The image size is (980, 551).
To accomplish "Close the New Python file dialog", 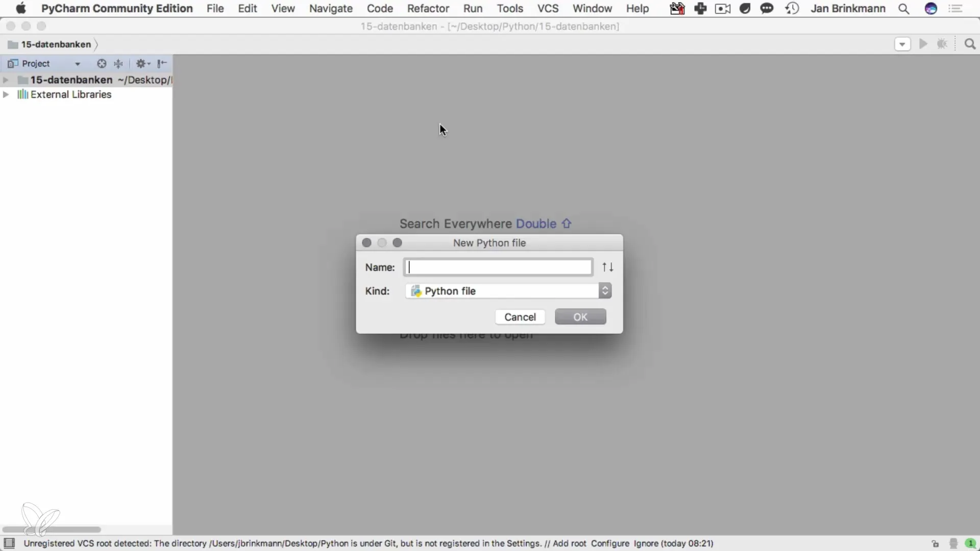I will [x=366, y=243].
